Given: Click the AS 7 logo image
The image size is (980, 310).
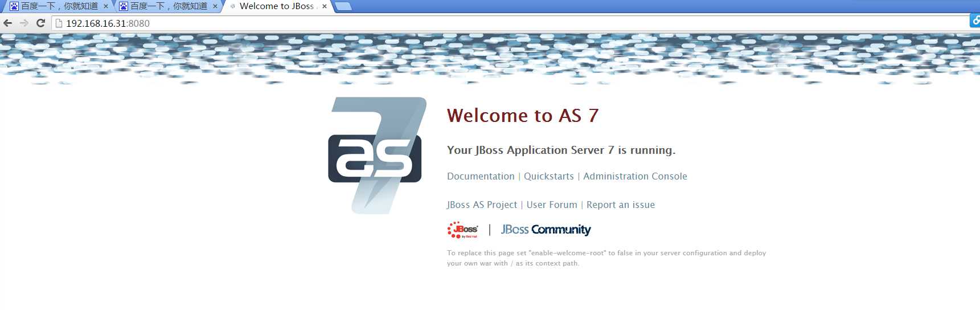Looking at the screenshot, I should pos(377,156).
